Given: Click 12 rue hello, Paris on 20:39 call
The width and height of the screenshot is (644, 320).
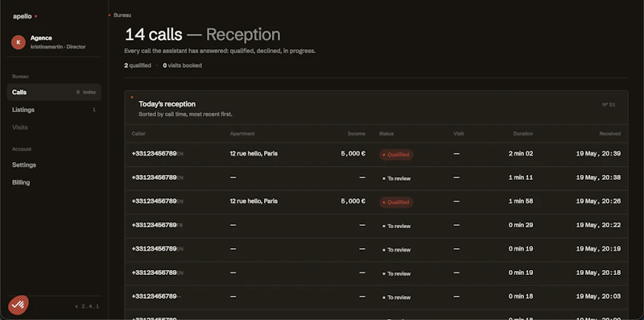Looking at the screenshot, I should (x=254, y=153).
